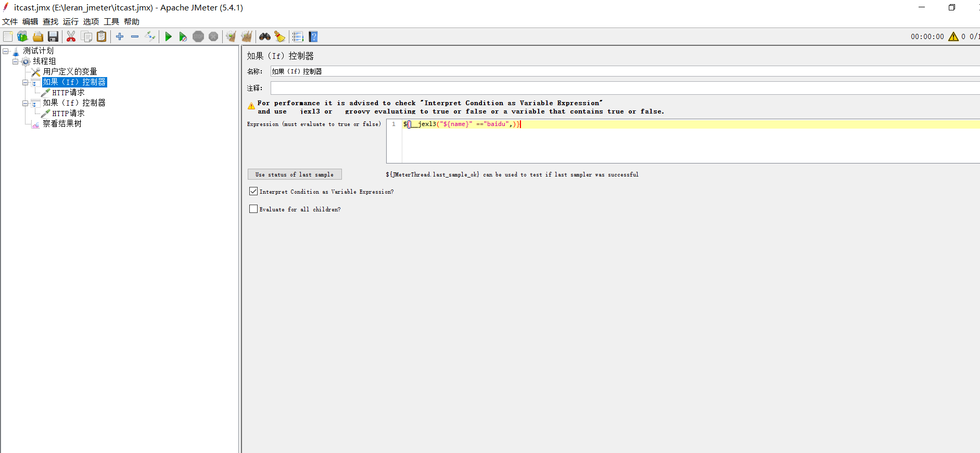Restore the JMeter window size
This screenshot has width=980, height=453.
pyautogui.click(x=951, y=7)
